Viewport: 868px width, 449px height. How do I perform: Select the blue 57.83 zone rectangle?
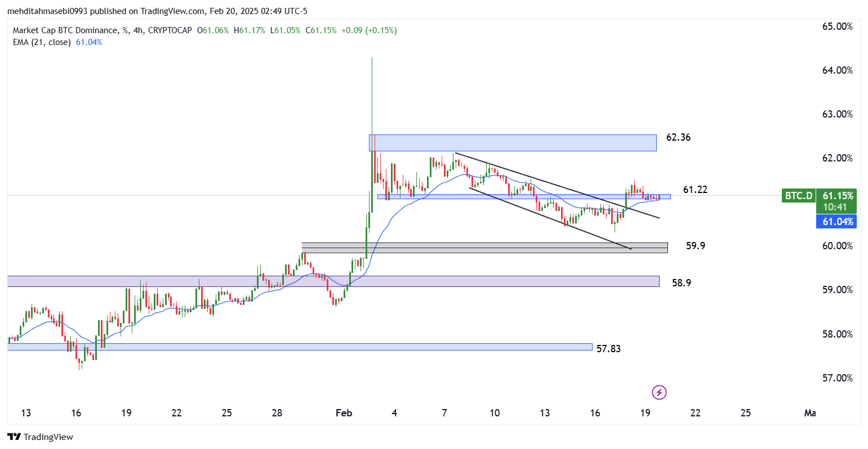tap(300, 347)
